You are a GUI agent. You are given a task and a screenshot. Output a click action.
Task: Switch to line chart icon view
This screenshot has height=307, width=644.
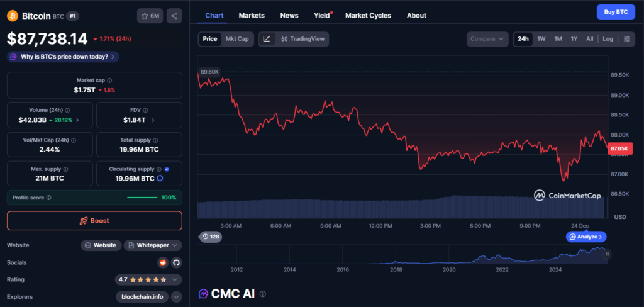267,39
